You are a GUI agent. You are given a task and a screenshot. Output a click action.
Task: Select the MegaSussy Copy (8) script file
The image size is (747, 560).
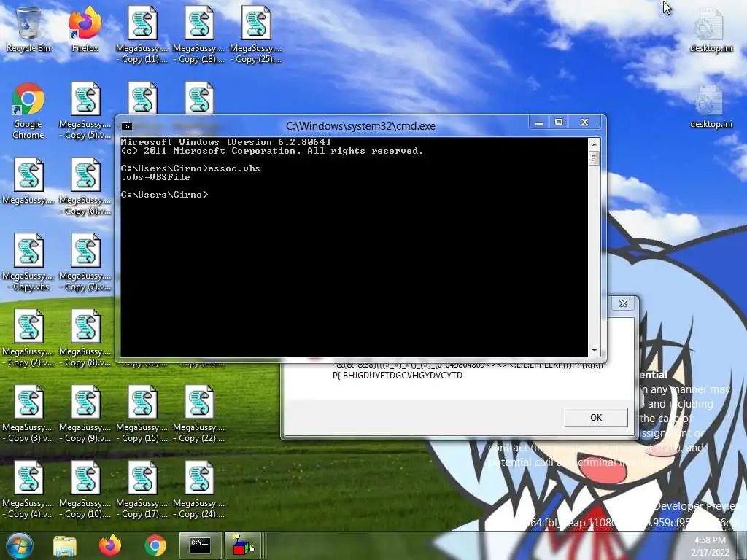pyautogui.click(x=85, y=338)
